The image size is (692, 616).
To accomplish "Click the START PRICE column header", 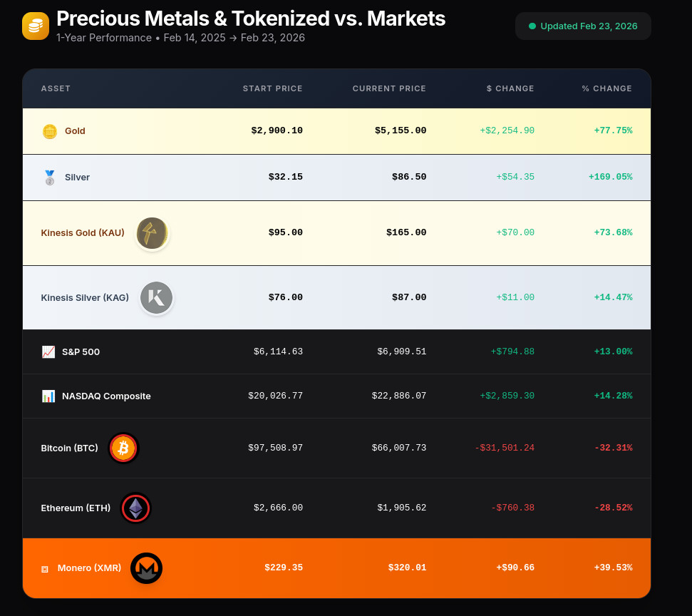I will [x=272, y=88].
